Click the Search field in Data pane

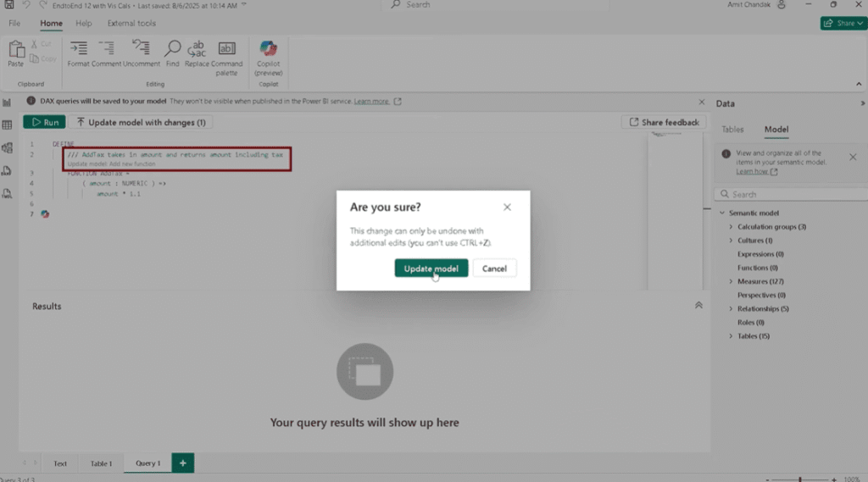793,194
